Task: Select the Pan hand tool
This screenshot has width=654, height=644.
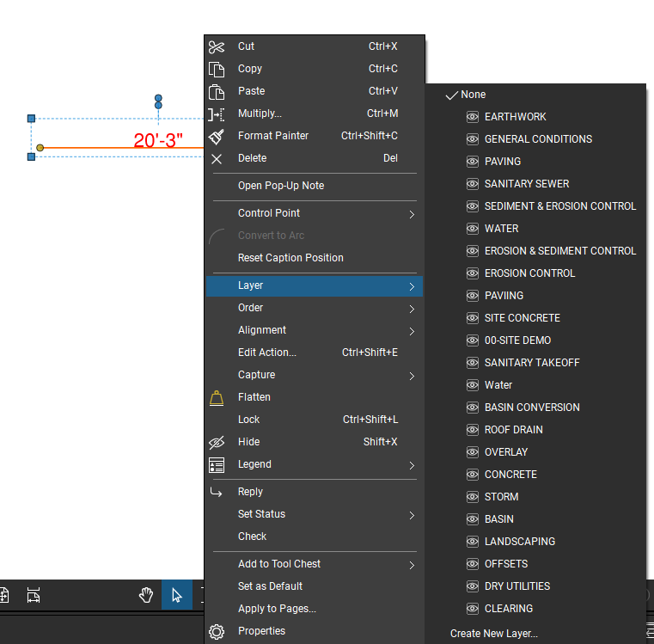Action: coord(146,595)
